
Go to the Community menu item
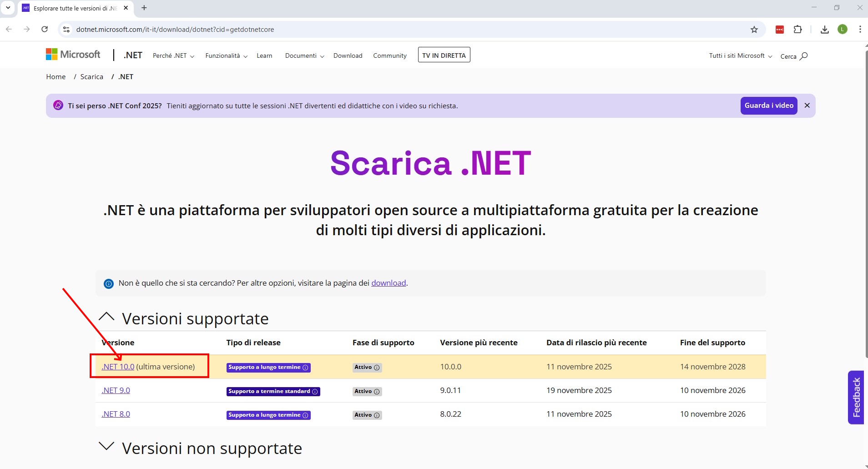(x=390, y=55)
